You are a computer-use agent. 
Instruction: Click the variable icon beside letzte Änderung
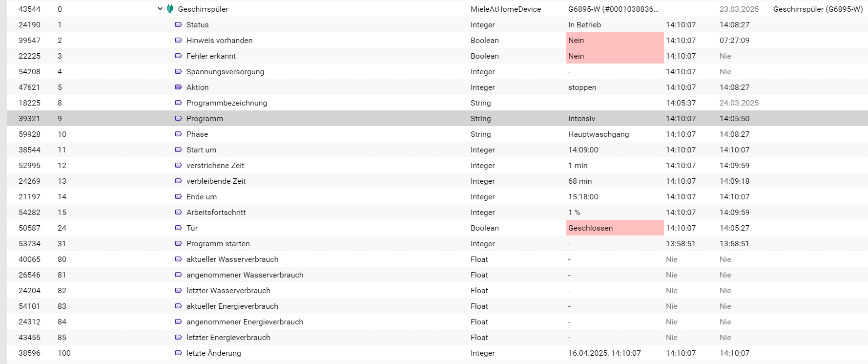point(179,353)
